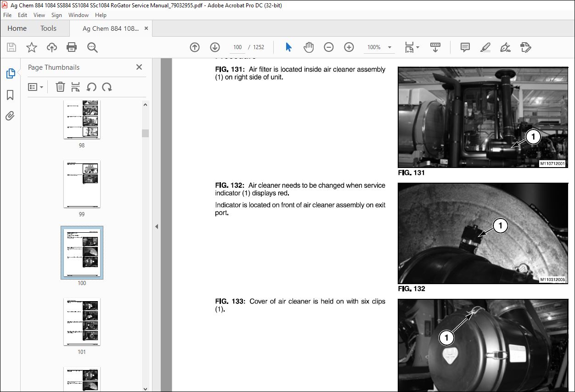Screen dimensions: 575x392
Task: Open the Attachments paperclip pane
Action: tap(10, 116)
